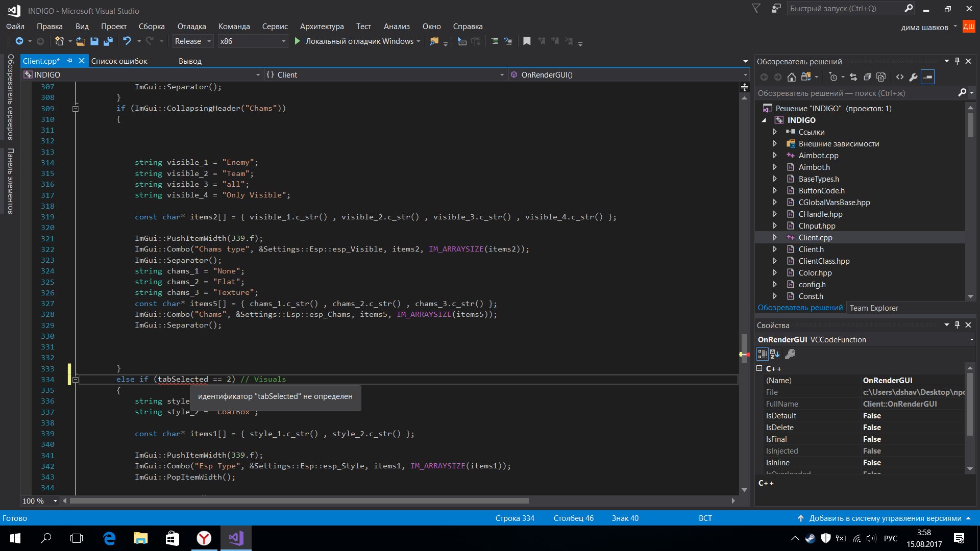The width and height of the screenshot is (980, 551).
Task: Click the Save All toolbar icon
Action: (108, 41)
